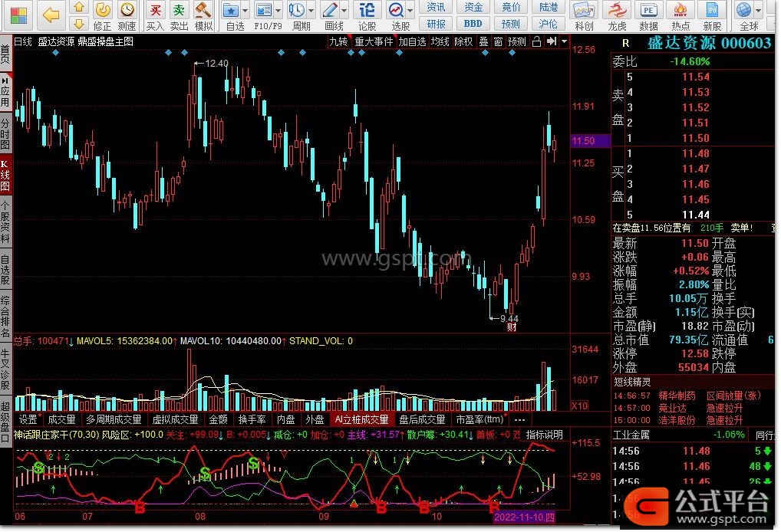Open the 数据 PE icon
Screen dimensions: 781x532
click(x=648, y=10)
